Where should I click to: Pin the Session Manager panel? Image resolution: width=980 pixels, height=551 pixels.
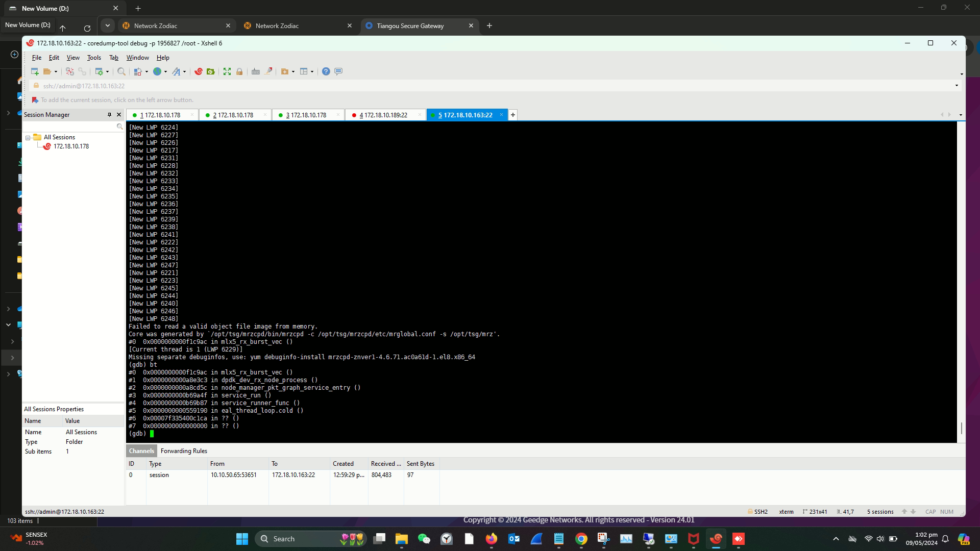(x=109, y=115)
